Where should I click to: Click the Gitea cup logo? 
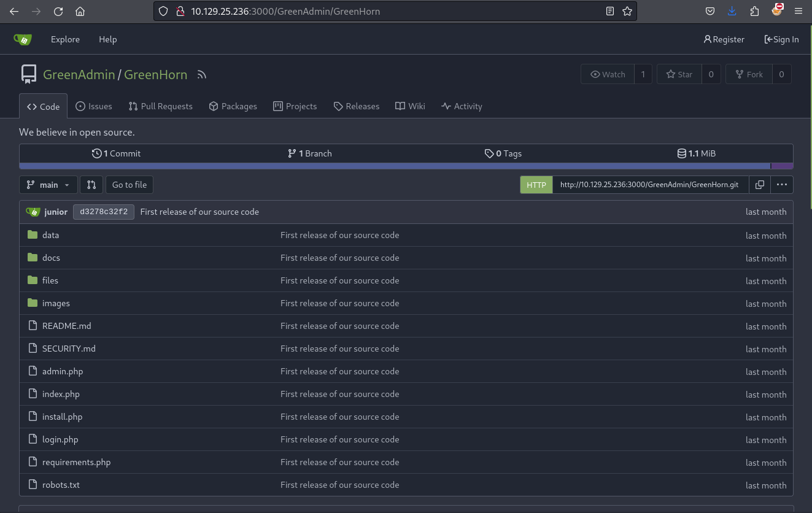(23, 39)
